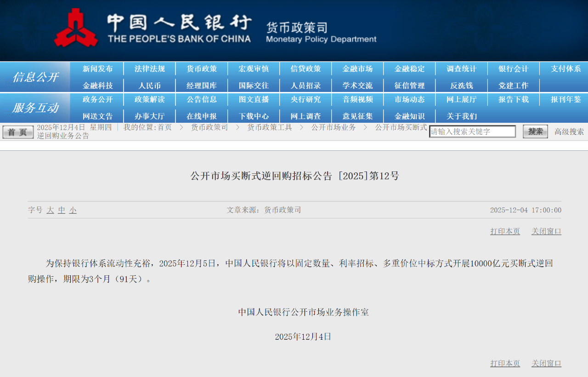
Task: Select the 人民币 menu item
Action: 149,85
